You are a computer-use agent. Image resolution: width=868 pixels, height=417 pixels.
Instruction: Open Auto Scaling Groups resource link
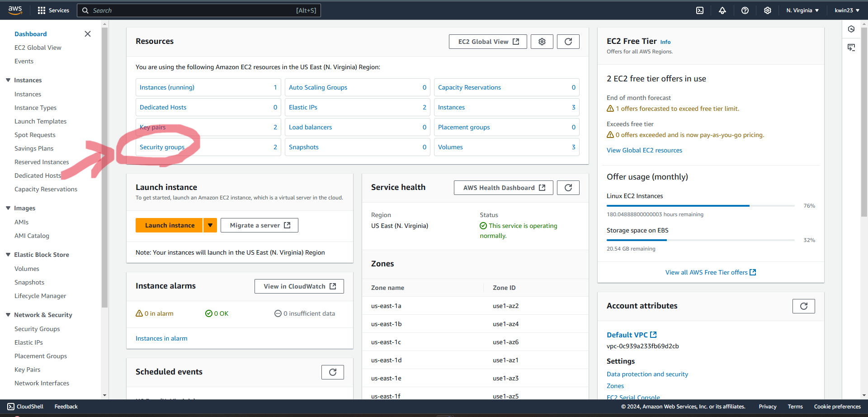click(318, 87)
